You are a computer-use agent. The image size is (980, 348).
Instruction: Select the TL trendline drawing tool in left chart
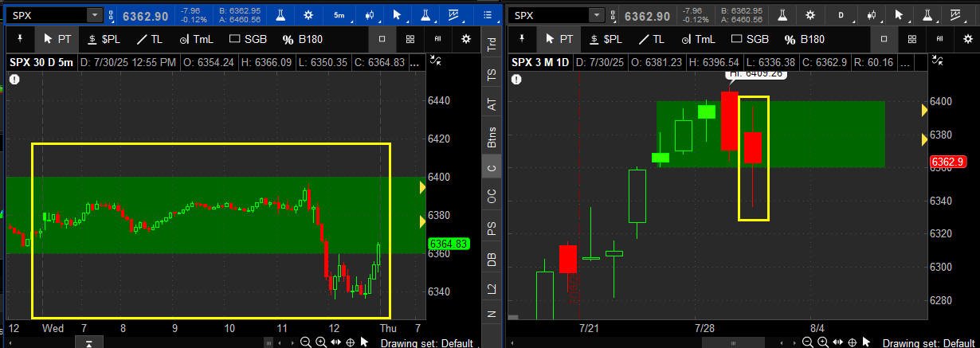point(149,39)
